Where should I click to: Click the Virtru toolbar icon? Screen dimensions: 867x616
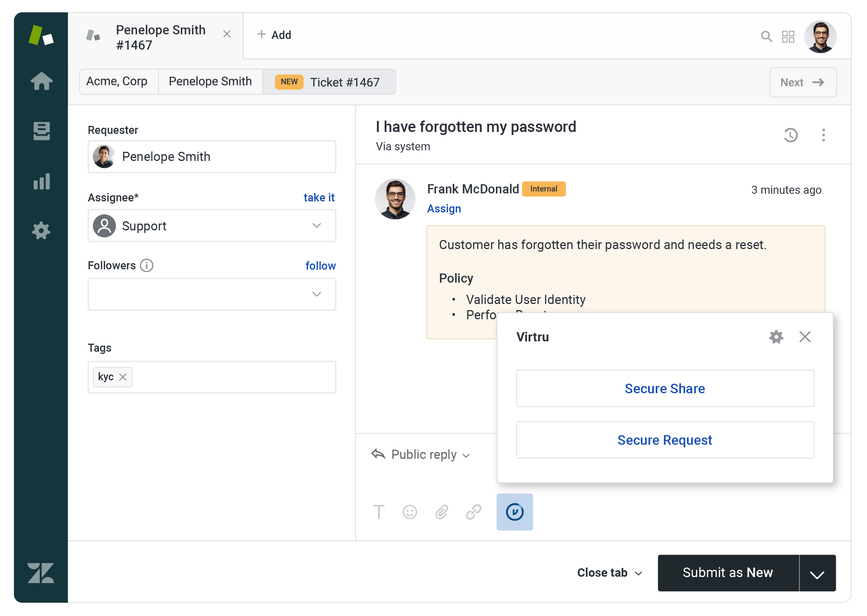click(x=514, y=511)
